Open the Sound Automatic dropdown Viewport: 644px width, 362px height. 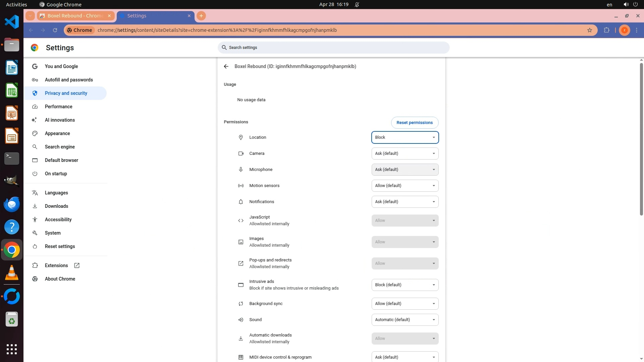(405, 320)
